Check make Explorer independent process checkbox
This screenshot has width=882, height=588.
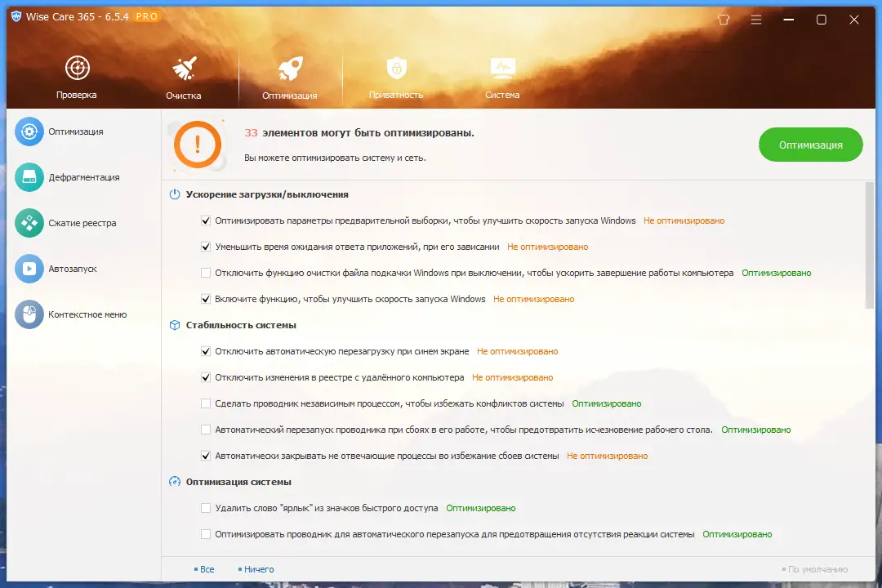tap(206, 403)
